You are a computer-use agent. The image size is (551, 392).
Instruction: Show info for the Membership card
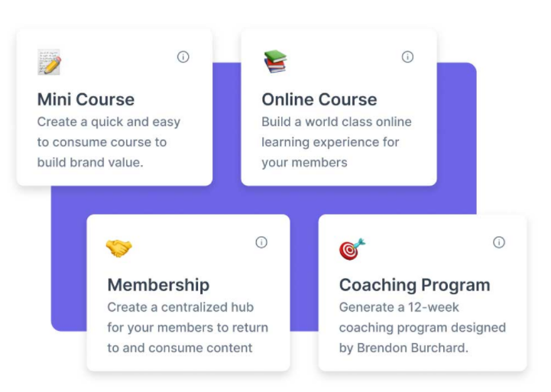[x=261, y=242]
